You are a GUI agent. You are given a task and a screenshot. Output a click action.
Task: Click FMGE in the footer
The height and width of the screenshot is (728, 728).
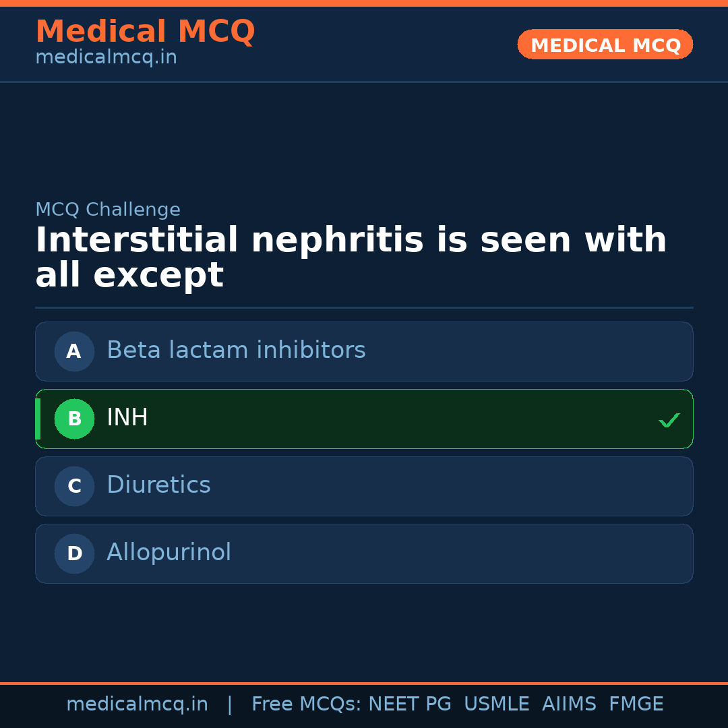(x=636, y=704)
